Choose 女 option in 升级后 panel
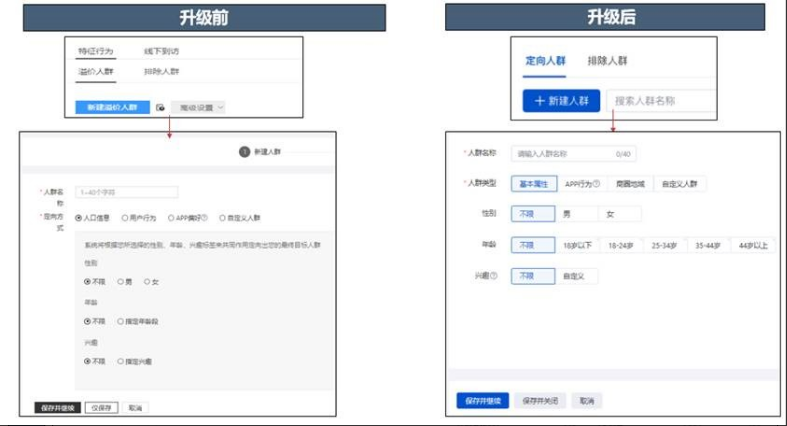787x426 pixels. pos(620,214)
